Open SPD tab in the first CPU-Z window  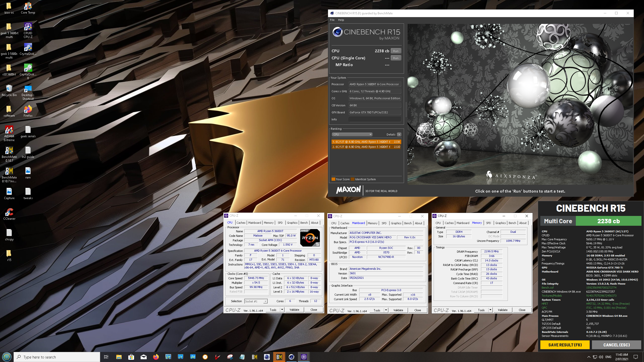280,223
